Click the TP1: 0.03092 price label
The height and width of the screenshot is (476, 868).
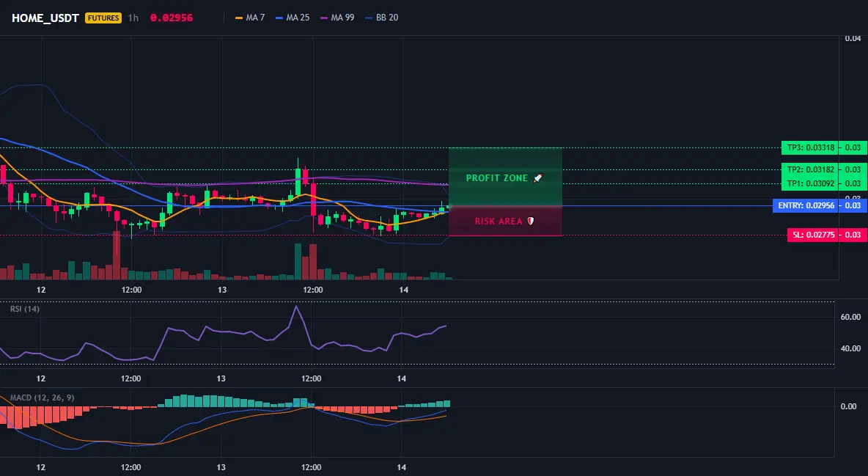tap(810, 183)
